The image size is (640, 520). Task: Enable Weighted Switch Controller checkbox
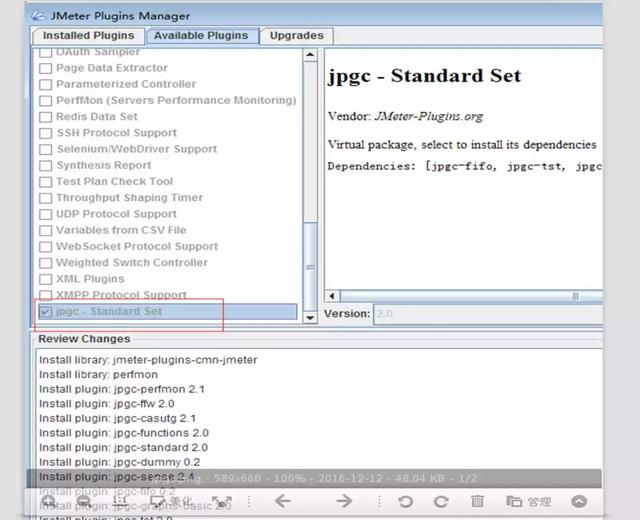coord(45,263)
